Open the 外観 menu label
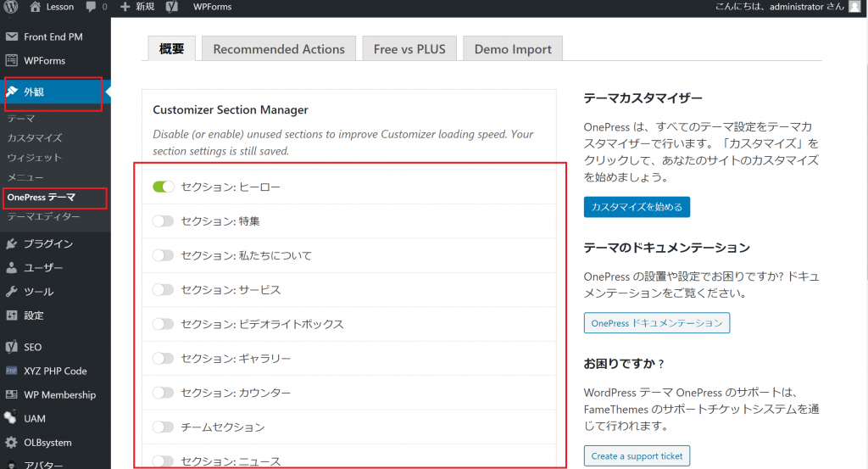Image resolution: width=868 pixels, height=469 pixels. coord(34,92)
